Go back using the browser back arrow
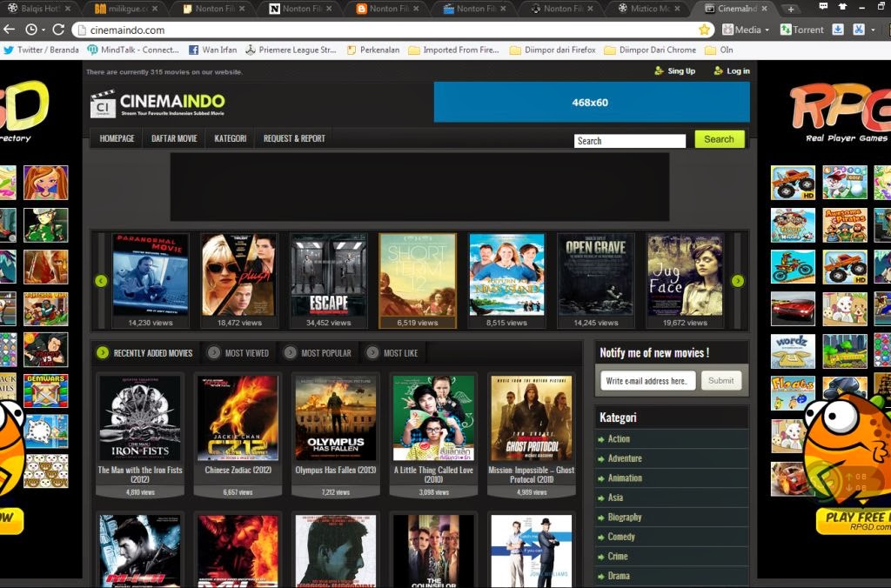The image size is (891, 588). point(9,29)
